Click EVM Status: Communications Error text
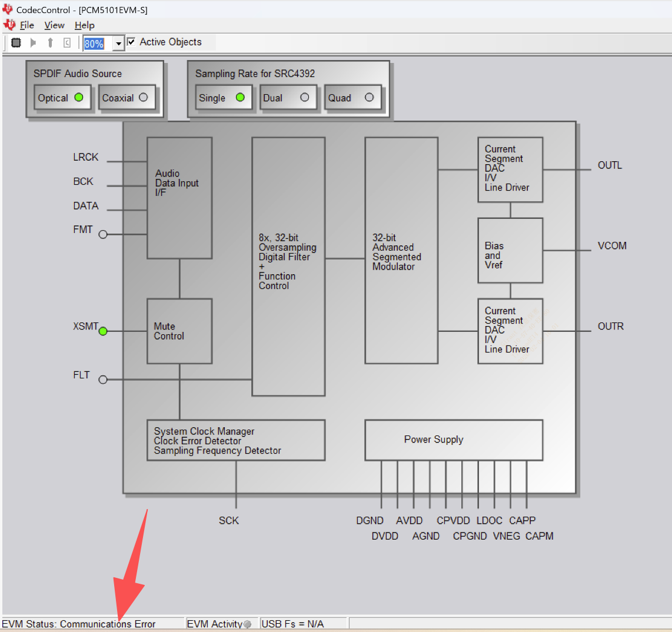The image size is (672, 632). (78, 624)
